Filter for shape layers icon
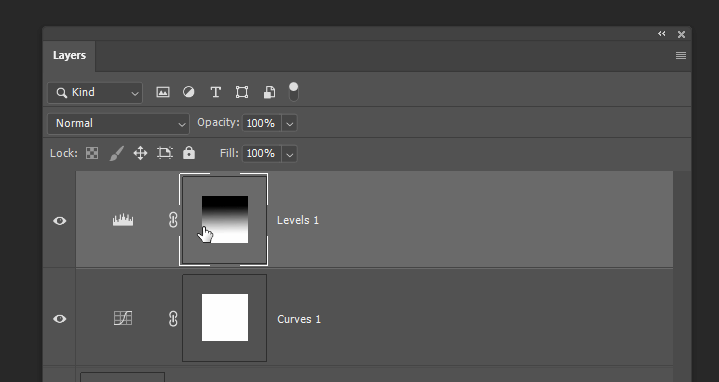Image resolution: width=719 pixels, height=382 pixels. 242,92
